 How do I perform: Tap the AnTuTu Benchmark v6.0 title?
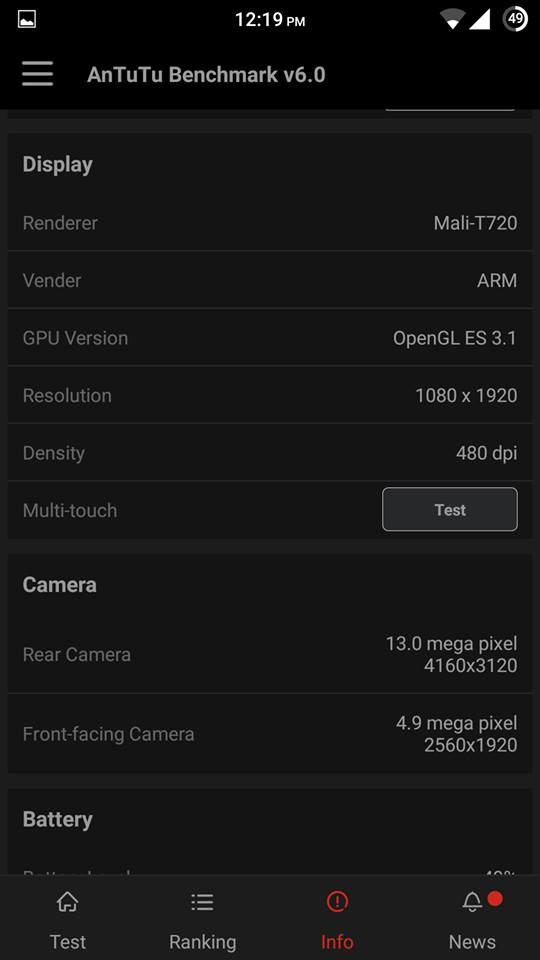(x=206, y=75)
